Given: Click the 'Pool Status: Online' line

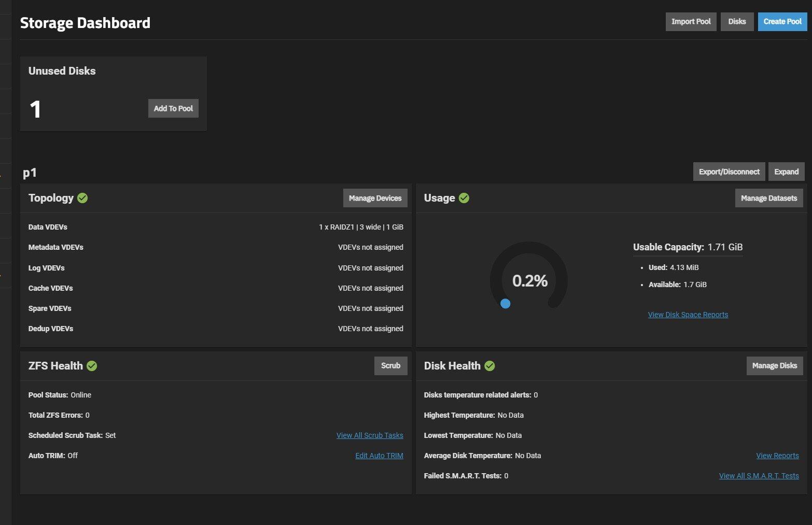Looking at the screenshot, I should click(x=60, y=395).
